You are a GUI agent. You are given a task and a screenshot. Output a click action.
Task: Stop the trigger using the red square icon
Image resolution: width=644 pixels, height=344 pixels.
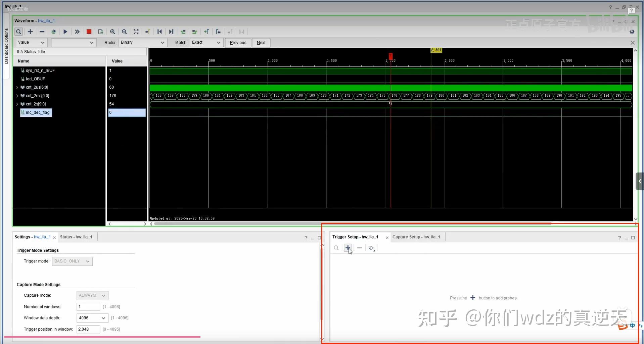tap(89, 32)
